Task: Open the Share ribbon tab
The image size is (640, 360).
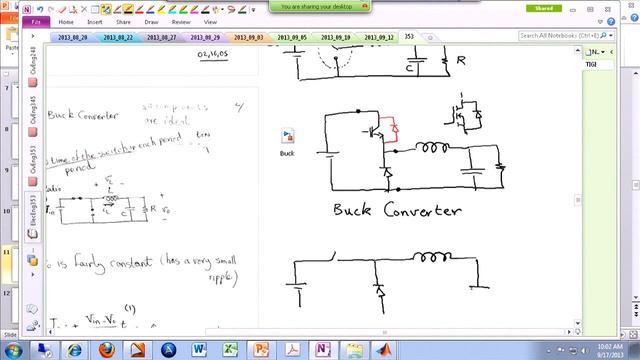Action: pos(123,22)
